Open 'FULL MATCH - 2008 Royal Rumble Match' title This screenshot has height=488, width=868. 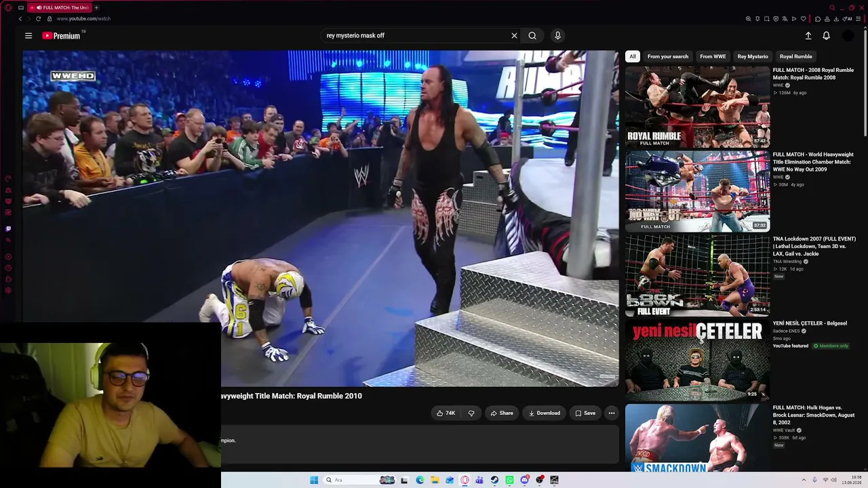(x=813, y=74)
